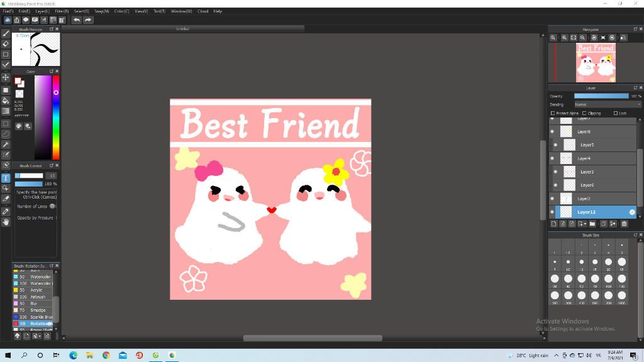Image resolution: width=644 pixels, height=362 pixels.
Task: Click the Redo arrow in toolbar
Action: (x=88, y=19)
